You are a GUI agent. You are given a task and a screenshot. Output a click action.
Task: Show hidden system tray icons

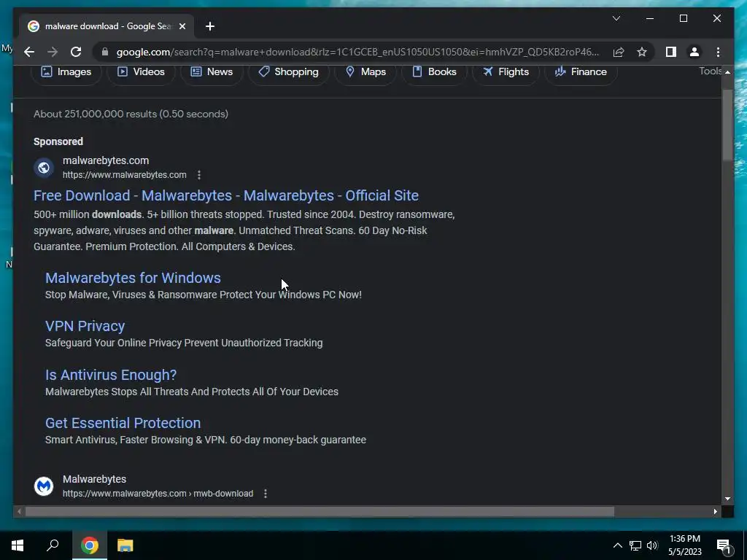click(x=617, y=545)
